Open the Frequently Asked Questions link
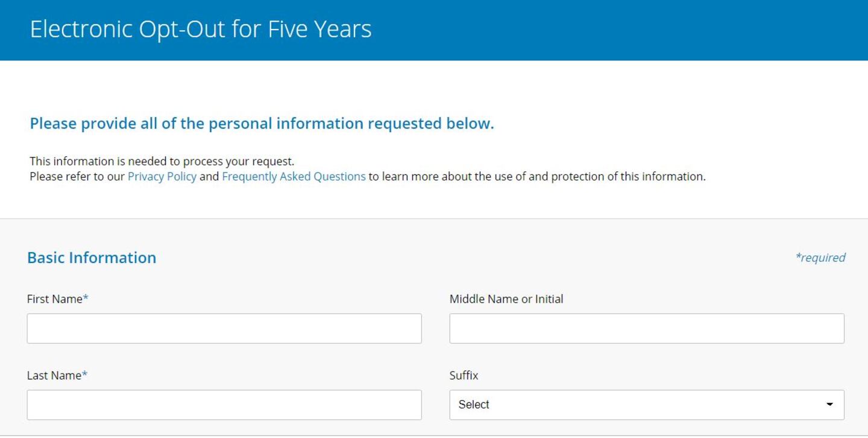The height and width of the screenshot is (438, 868). [294, 177]
